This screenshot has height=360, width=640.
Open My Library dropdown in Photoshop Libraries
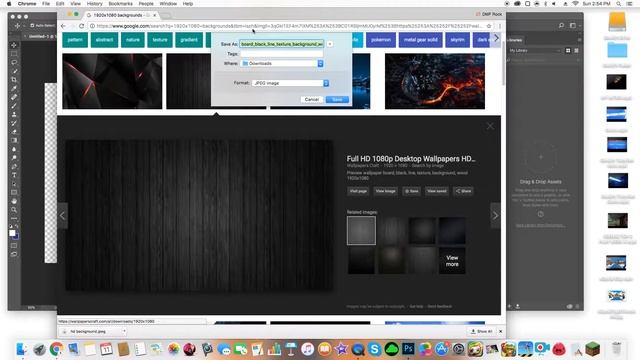point(534,51)
